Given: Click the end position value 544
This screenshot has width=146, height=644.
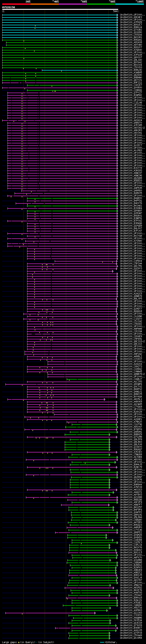Looking at the screenshot, I should (x=115, y=11).
